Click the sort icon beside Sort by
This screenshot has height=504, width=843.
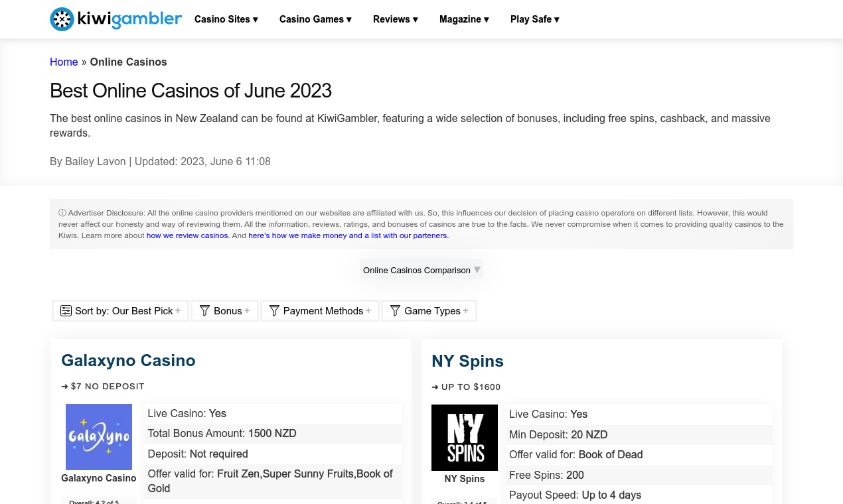pos(66,310)
